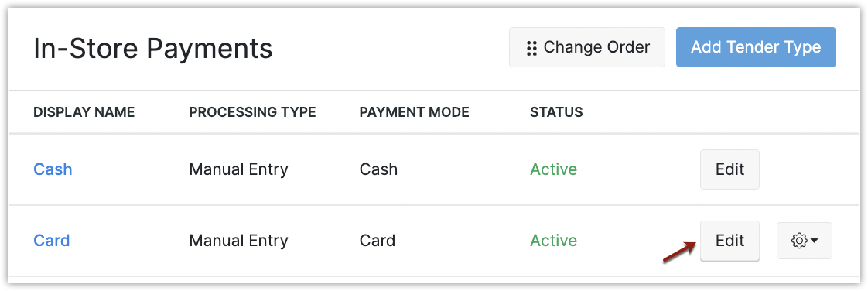This screenshot has height=291, width=868.
Task: Click the Active status in the Card row
Action: click(554, 241)
